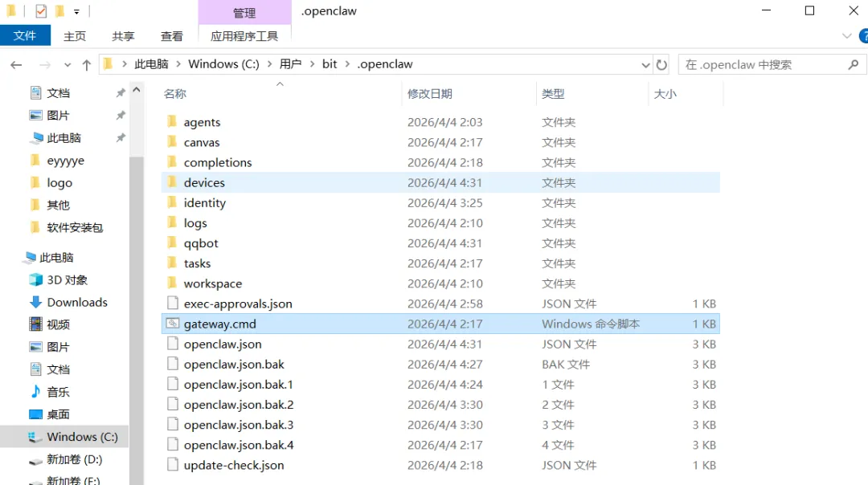
Task: Select pinned 文档 in quick access
Action: coord(50,93)
